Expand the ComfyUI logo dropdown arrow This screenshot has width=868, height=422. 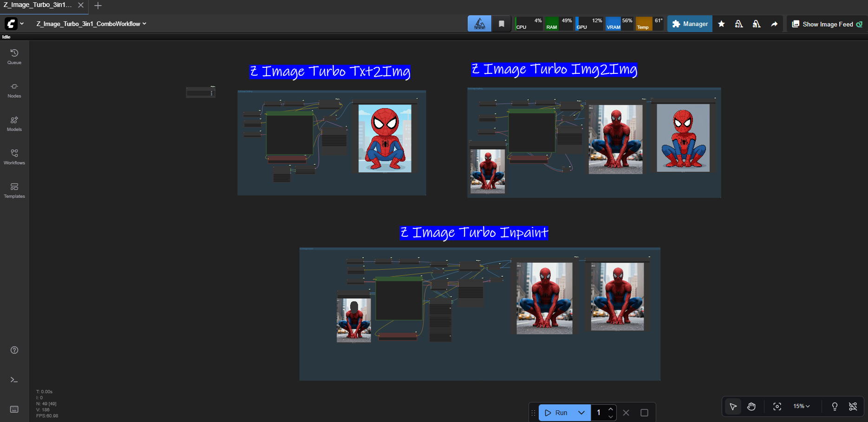(x=22, y=24)
